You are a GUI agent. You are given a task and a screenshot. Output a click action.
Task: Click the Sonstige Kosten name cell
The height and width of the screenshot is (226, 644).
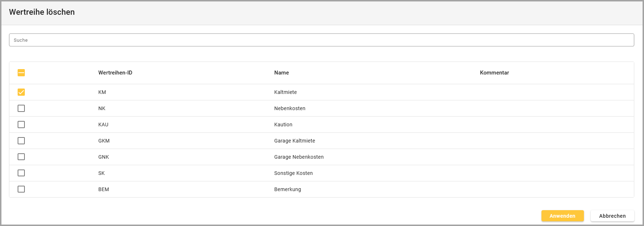[x=293, y=173]
